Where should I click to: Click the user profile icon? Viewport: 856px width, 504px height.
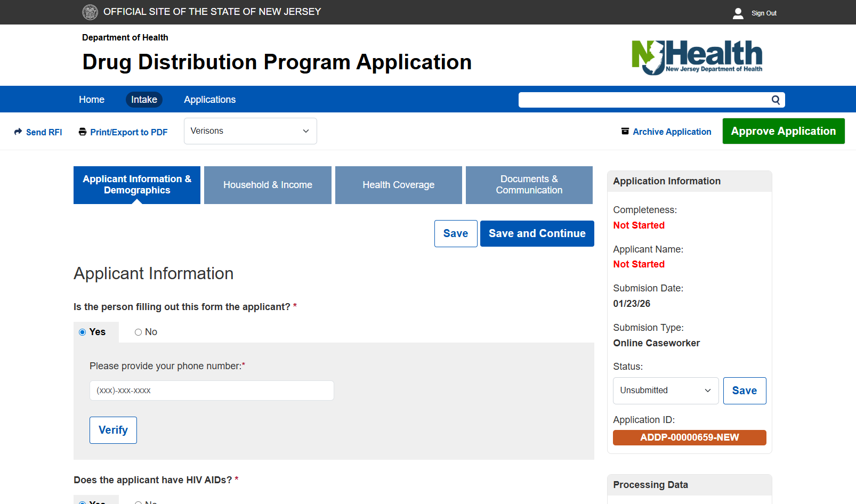coord(738,13)
